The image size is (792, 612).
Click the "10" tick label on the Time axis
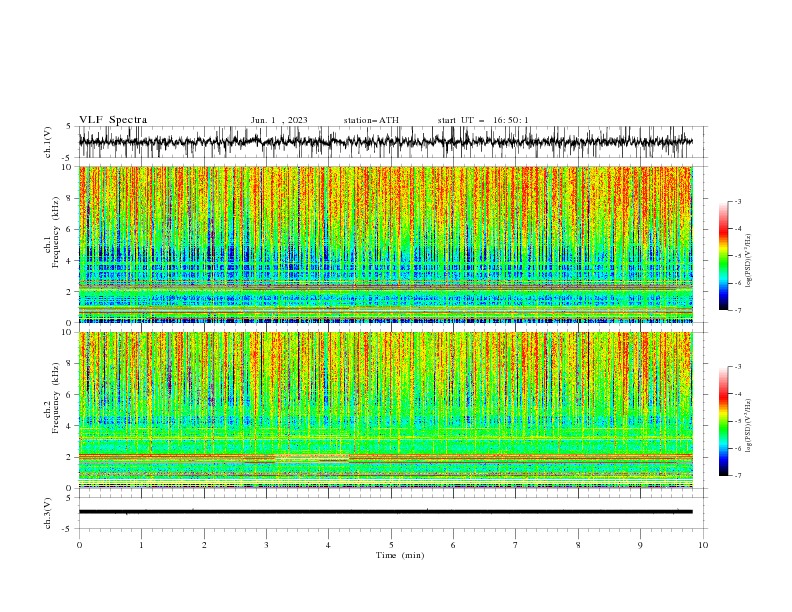point(703,545)
